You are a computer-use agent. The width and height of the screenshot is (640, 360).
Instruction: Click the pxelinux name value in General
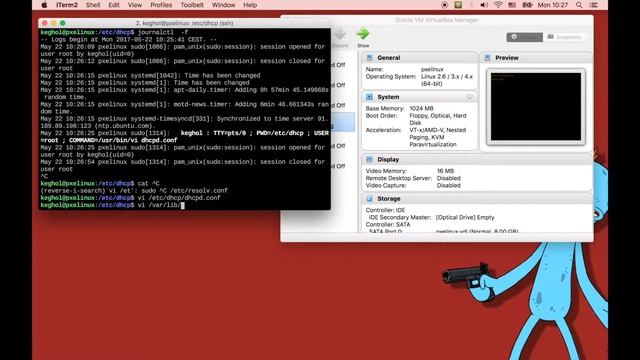(x=432, y=69)
